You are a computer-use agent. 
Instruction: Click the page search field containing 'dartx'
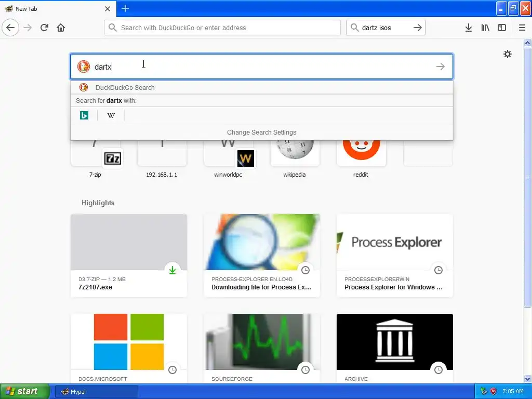tap(262, 66)
